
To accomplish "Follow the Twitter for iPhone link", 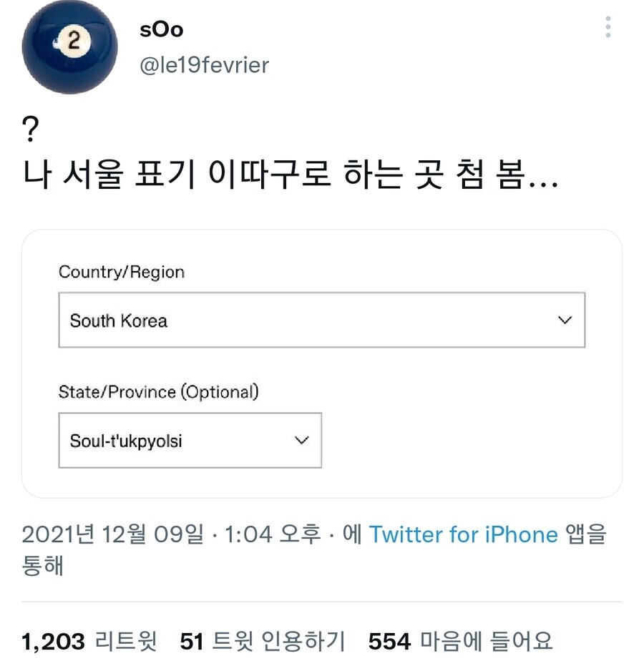I will click(464, 534).
